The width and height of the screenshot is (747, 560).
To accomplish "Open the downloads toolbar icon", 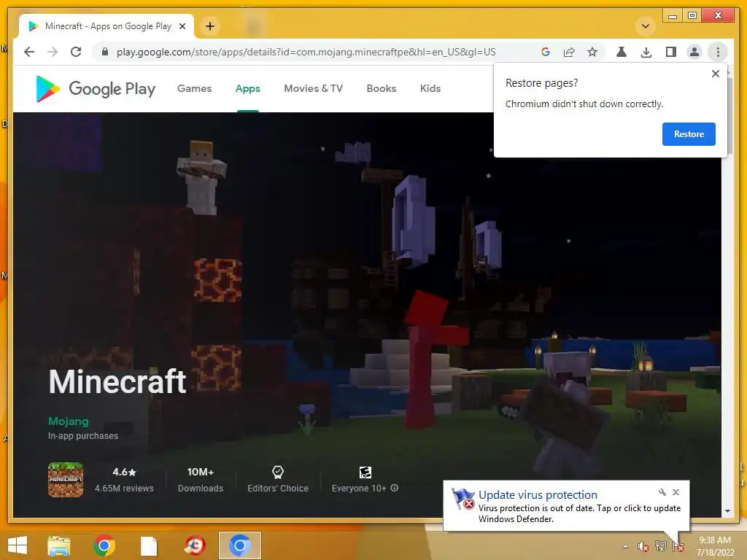I will tap(646, 52).
